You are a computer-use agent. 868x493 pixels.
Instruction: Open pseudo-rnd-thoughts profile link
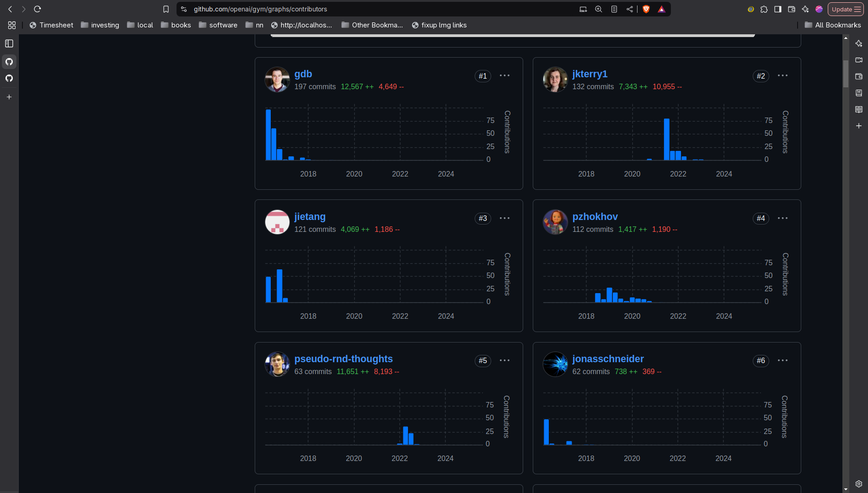(343, 359)
